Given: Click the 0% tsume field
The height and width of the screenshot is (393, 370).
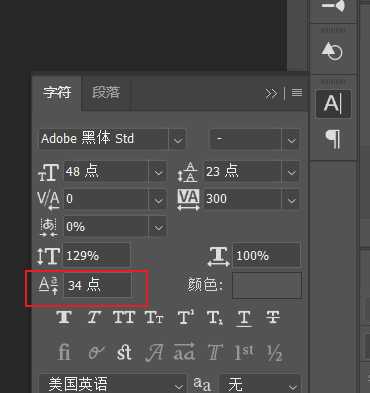Looking at the screenshot, I should tap(106, 227).
